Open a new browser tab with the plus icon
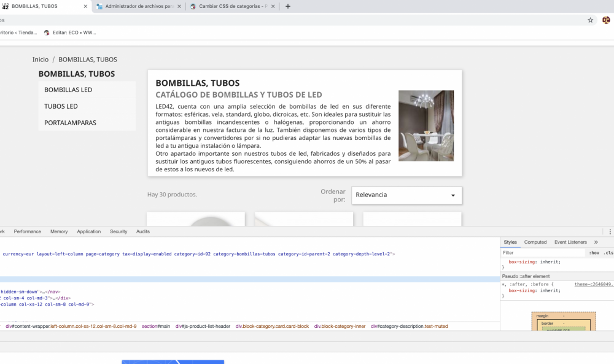This screenshot has width=614, height=364. [x=287, y=7]
